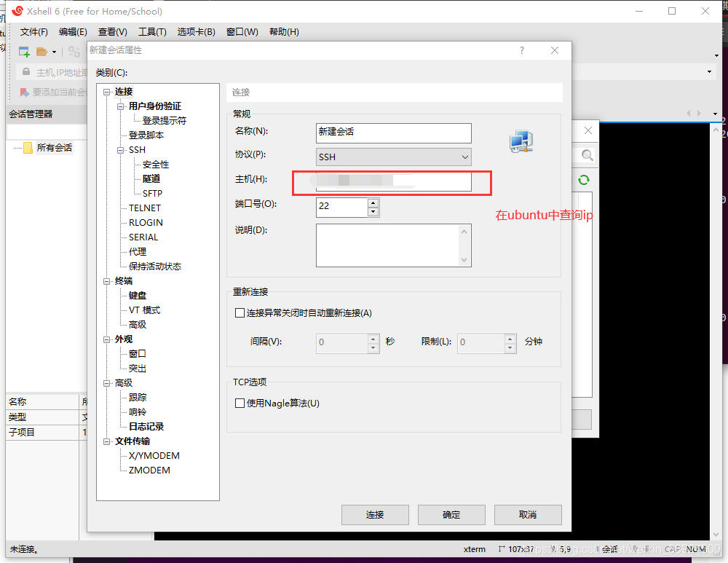The height and width of the screenshot is (563, 728).
Task: Click the 主机 input field
Action: [393, 181]
